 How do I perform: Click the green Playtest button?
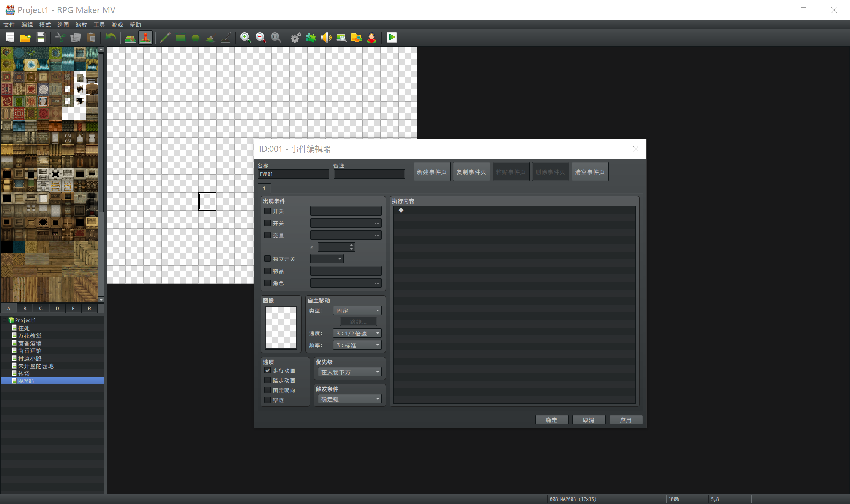point(392,38)
